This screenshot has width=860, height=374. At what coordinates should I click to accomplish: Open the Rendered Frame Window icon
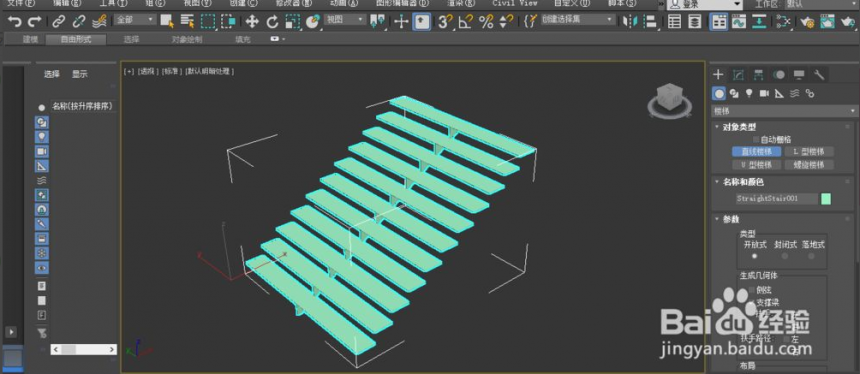pos(827,21)
